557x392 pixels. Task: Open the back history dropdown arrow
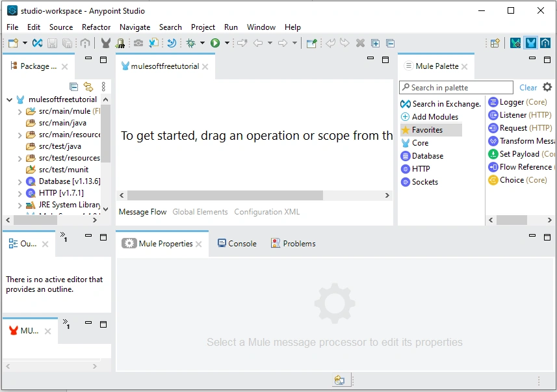point(270,43)
